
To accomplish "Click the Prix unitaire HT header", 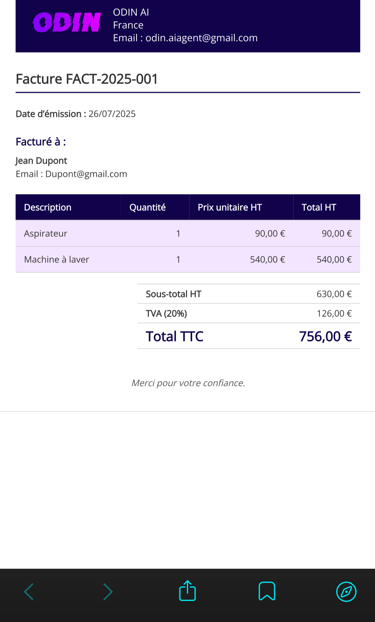I will click(229, 207).
